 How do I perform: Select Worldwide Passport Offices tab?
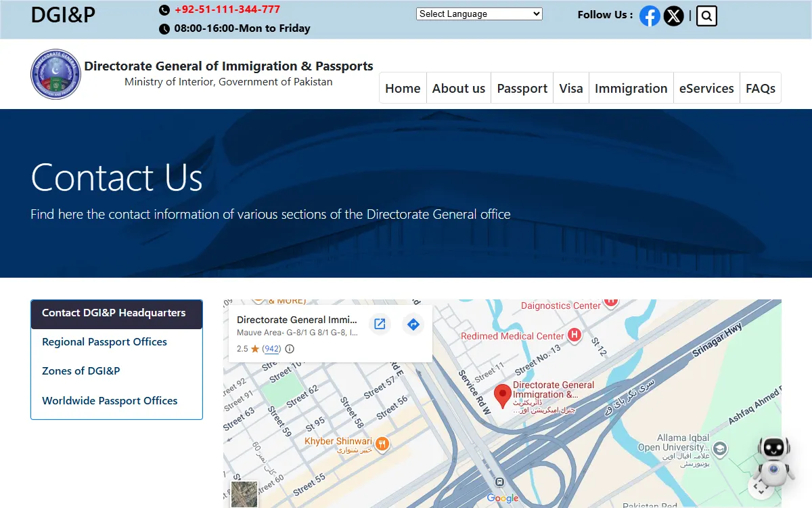click(x=116, y=401)
